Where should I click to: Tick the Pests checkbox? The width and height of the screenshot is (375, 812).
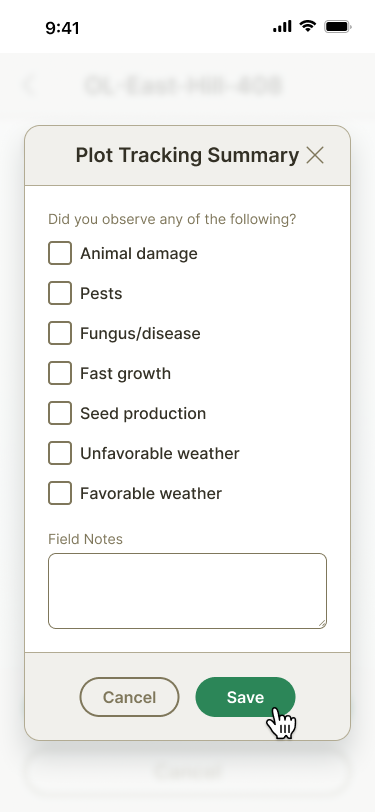click(x=60, y=293)
